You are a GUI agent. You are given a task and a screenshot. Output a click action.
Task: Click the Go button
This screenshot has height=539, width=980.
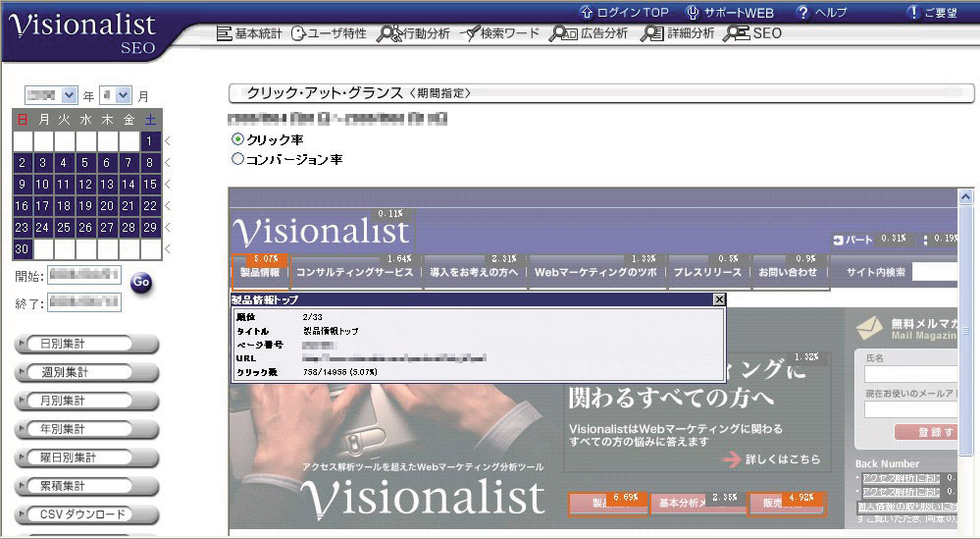[x=141, y=283]
